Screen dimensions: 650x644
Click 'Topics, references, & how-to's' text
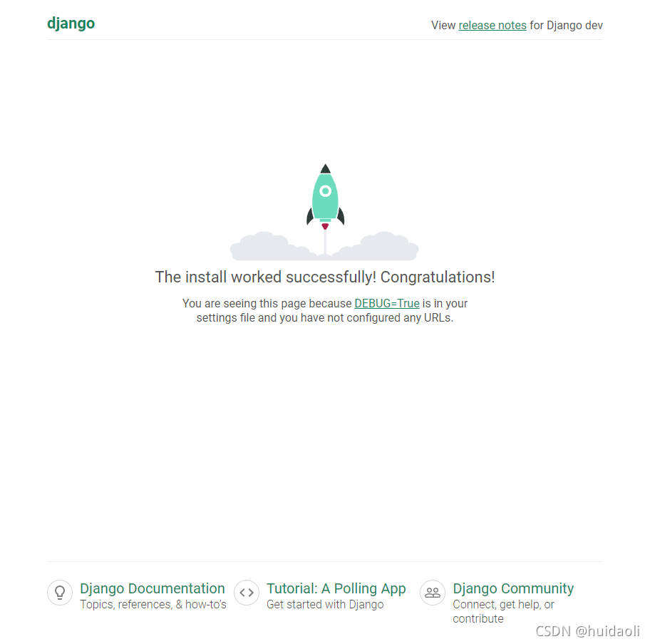[153, 605]
